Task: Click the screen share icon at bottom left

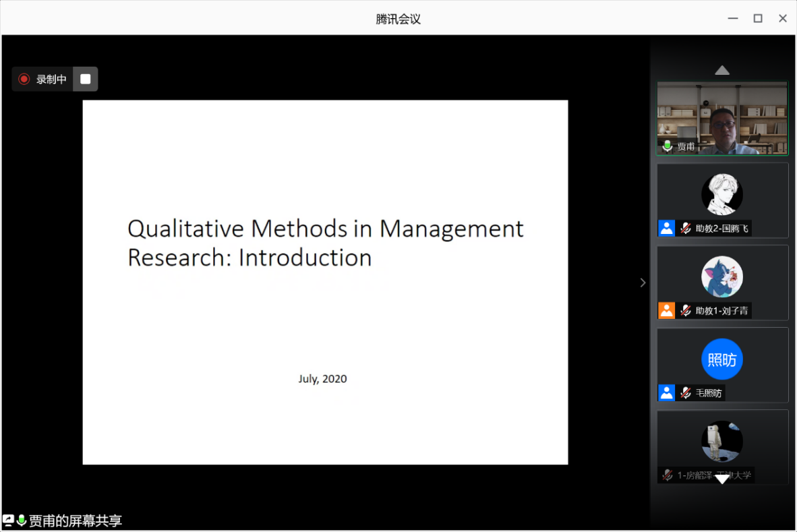Action: pos(8,520)
